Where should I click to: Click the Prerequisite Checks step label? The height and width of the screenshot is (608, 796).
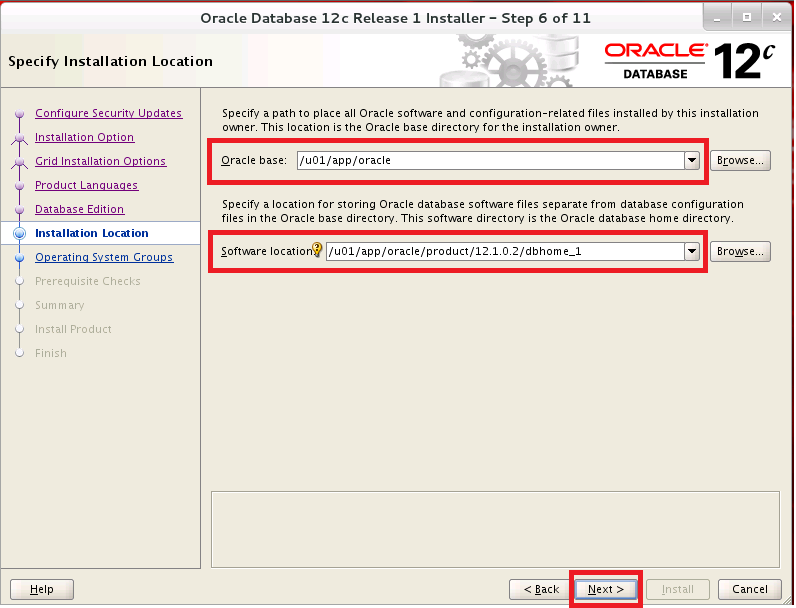[x=88, y=281]
